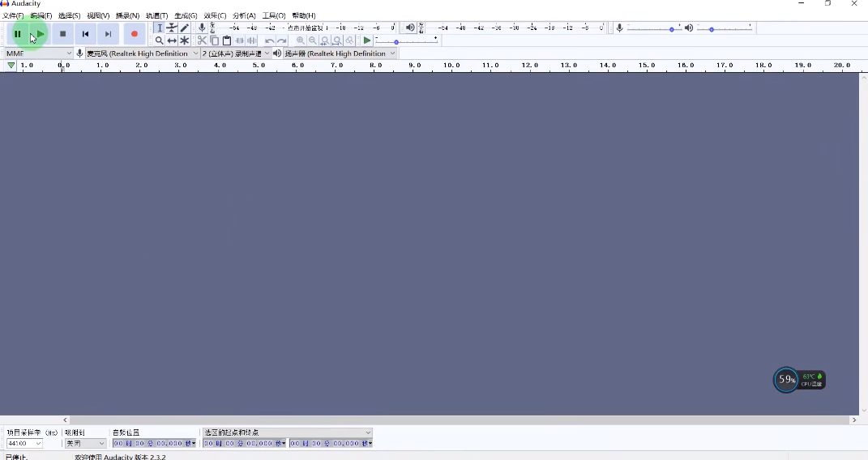Adjust the playback volume slider
Viewport: 868px width, 460px height.
(x=724, y=28)
